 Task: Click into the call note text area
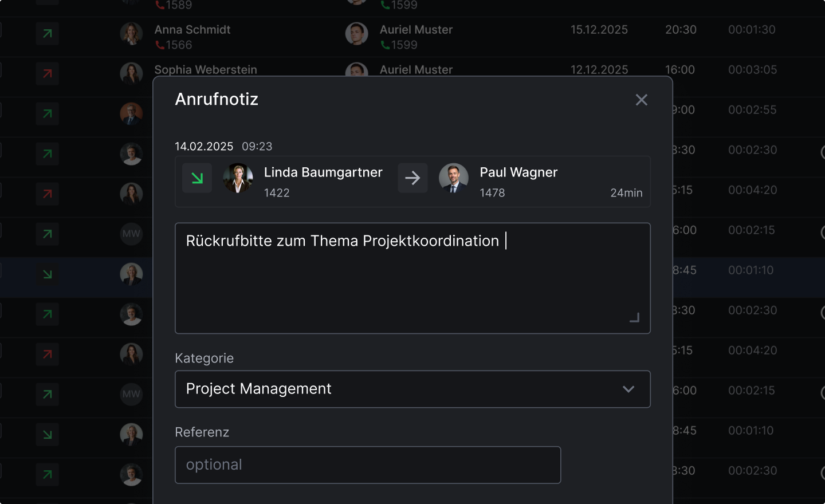tap(412, 278)
